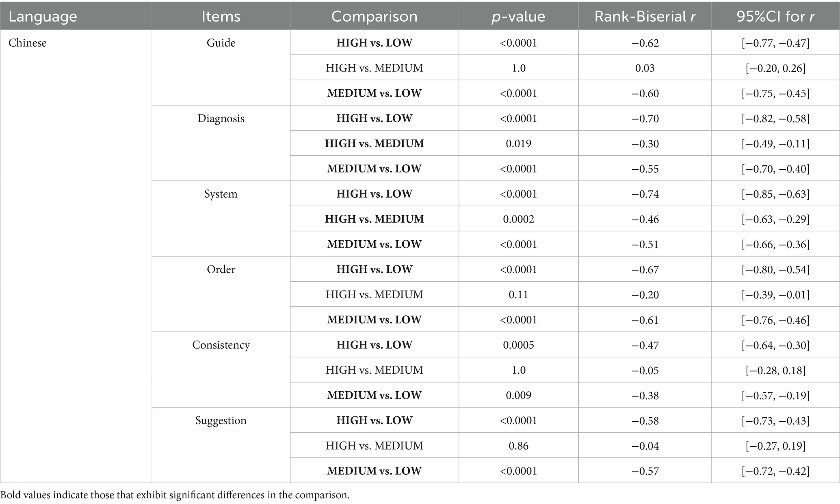Click the Items column header
840x504 pixels.
221,17
